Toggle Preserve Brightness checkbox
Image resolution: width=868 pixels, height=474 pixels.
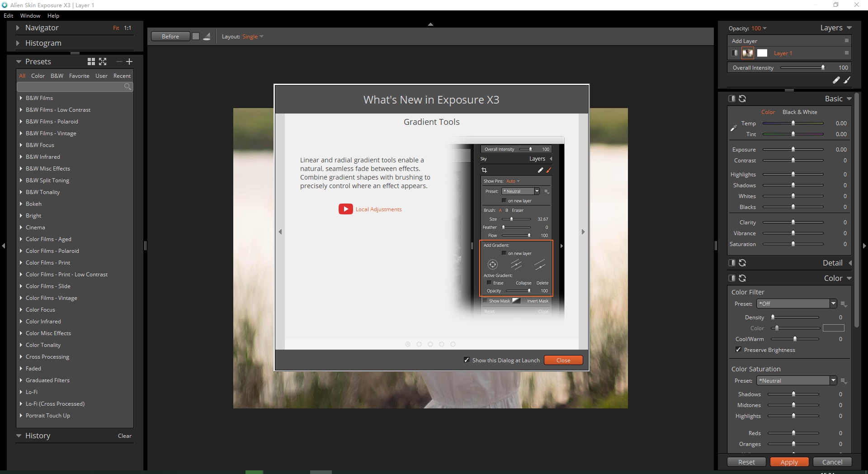click(x=738, y=350)
